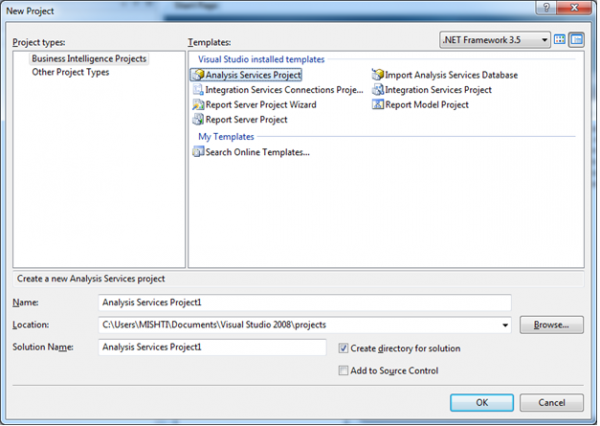Select 'Search Online Templates...' label
This screenshot has height=426, width=600.
(x=258, y=152)
